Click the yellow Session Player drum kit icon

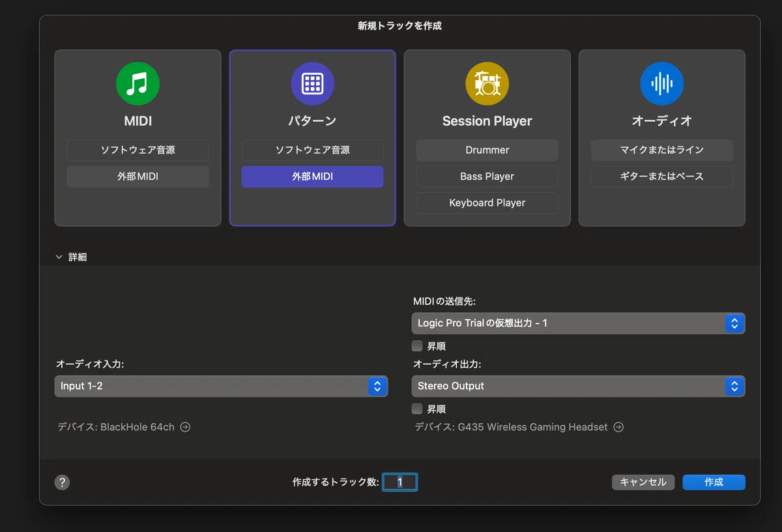(x=487, y=83)
